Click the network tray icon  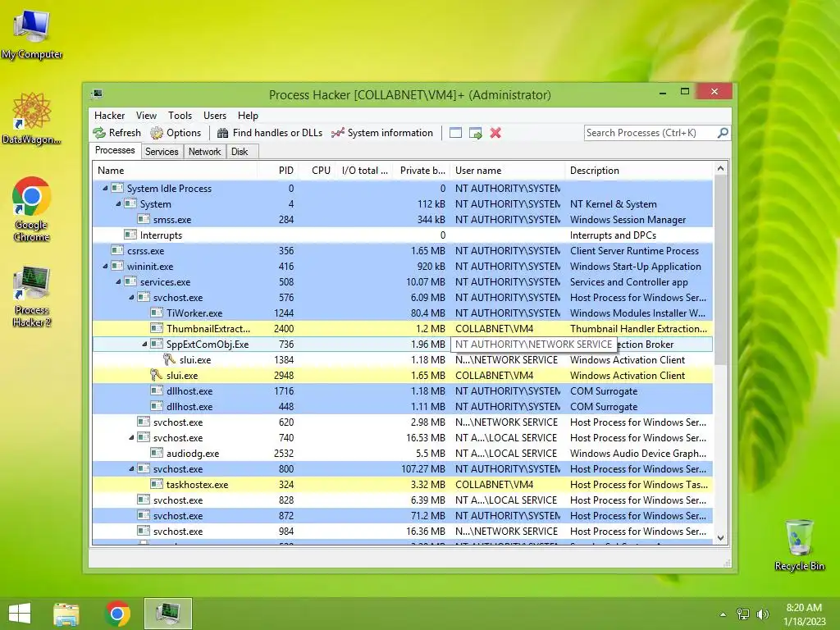[743, 614]
